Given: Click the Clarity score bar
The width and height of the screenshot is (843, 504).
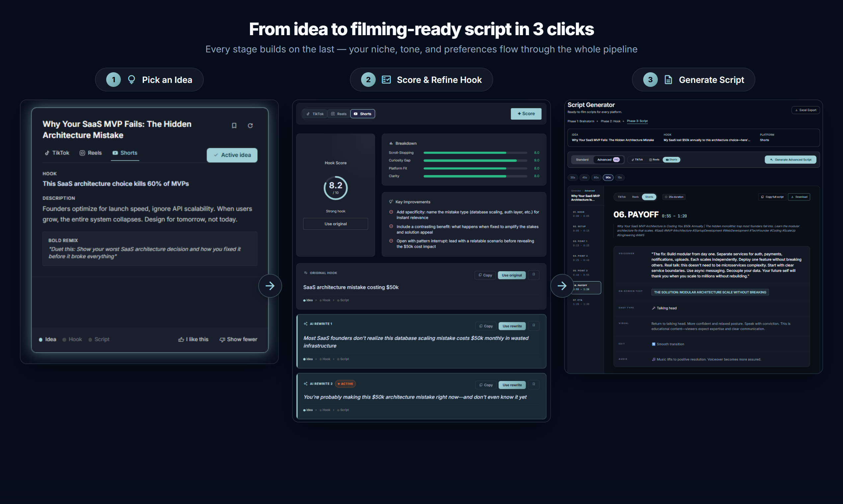Looking at the screenshot, I should [475, 176].
